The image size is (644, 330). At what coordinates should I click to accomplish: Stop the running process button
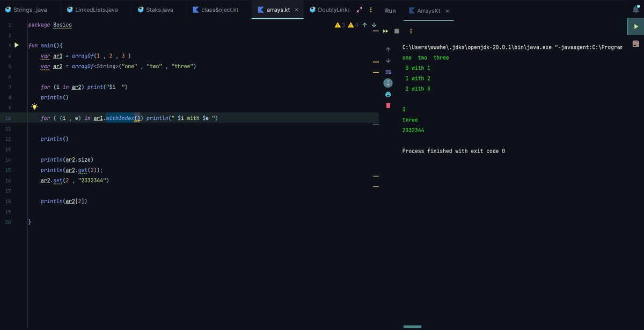tap(397, 31)
